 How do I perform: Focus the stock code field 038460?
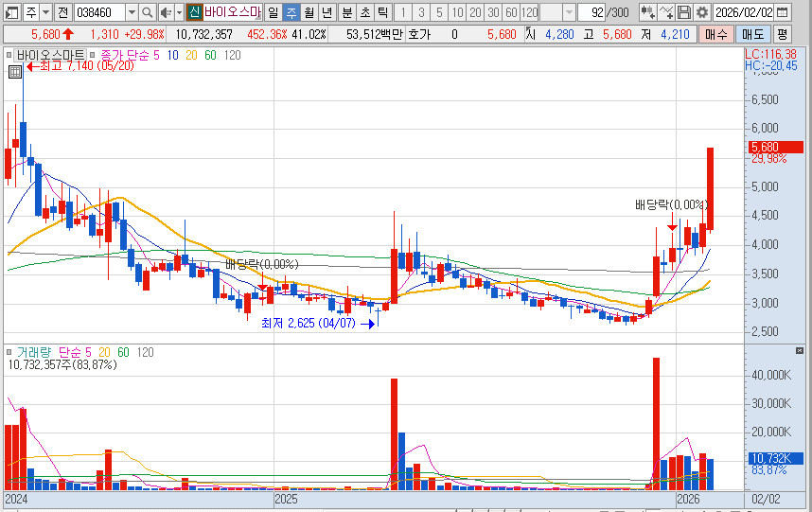(99, 12)
